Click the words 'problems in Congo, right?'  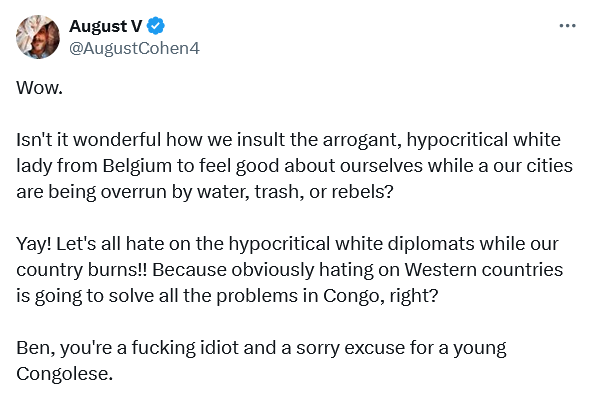[x=327, y=296]
